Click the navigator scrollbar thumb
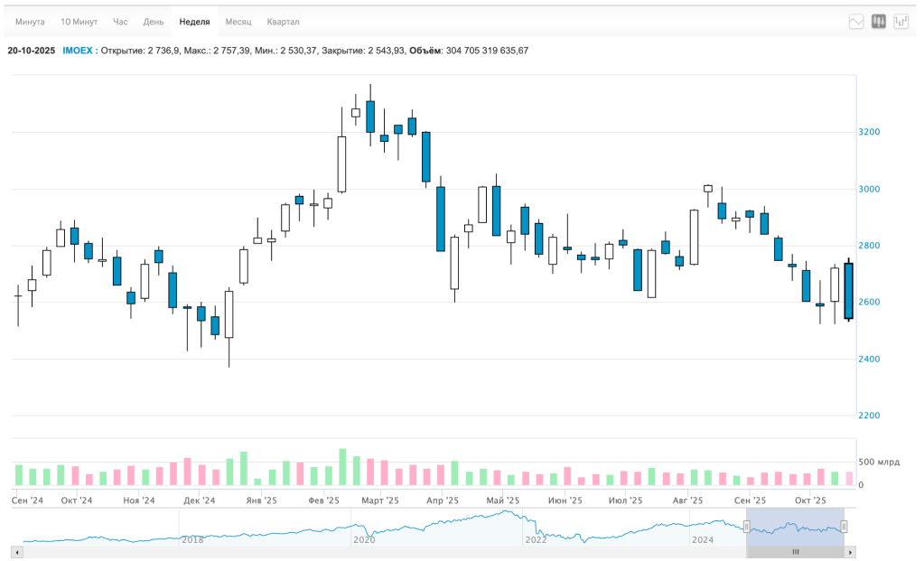 [x=796, y=552]
